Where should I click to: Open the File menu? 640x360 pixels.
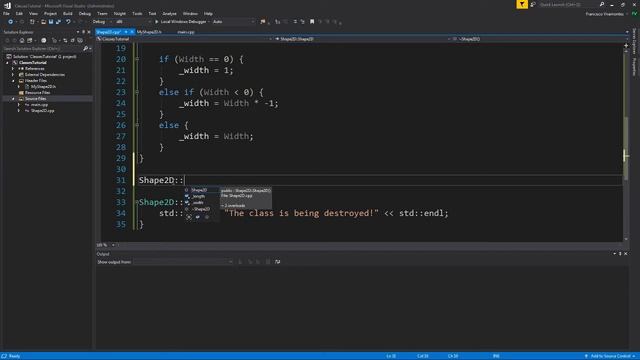7,13
